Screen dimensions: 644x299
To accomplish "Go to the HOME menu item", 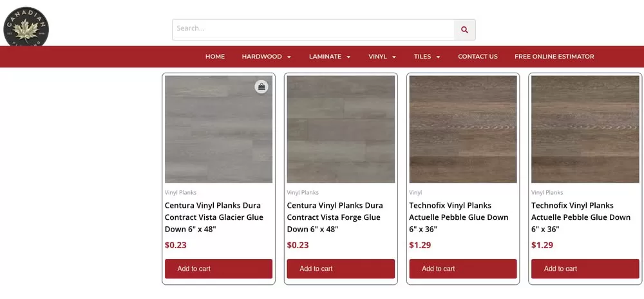I will pyautogui.click(x=215, y=57).
